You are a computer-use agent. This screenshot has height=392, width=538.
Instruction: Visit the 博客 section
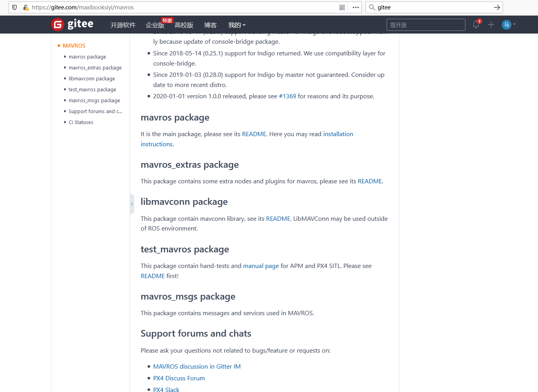pyautogui.click(x=210, y=25)
